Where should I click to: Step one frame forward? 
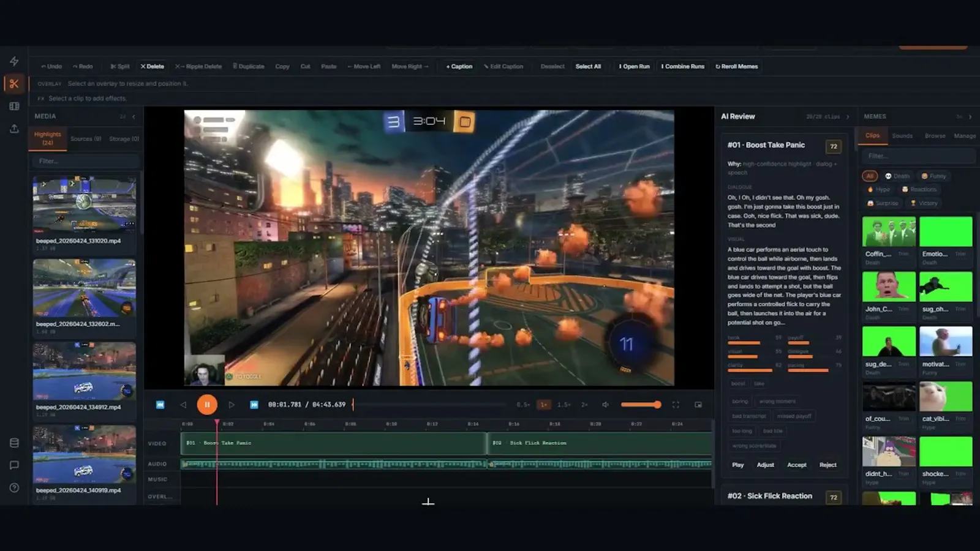click(x=231, y=405)
